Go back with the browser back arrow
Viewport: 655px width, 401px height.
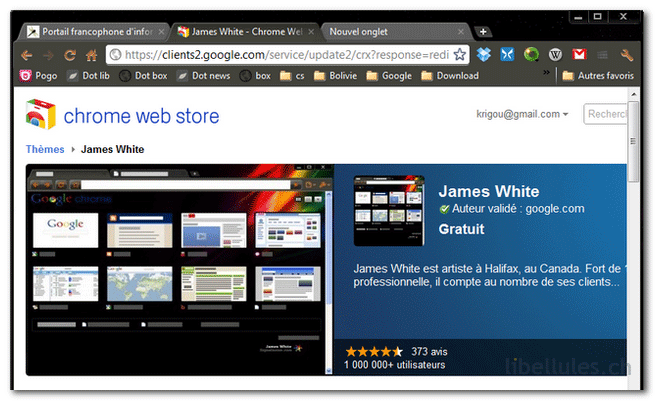pyautogui.click(x=27, y=55)
